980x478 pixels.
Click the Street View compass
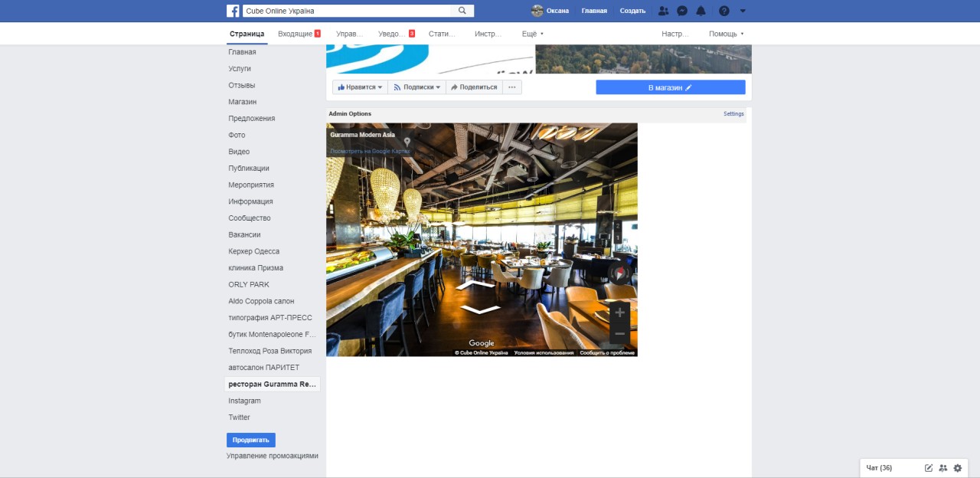click(x=619, y=273)
